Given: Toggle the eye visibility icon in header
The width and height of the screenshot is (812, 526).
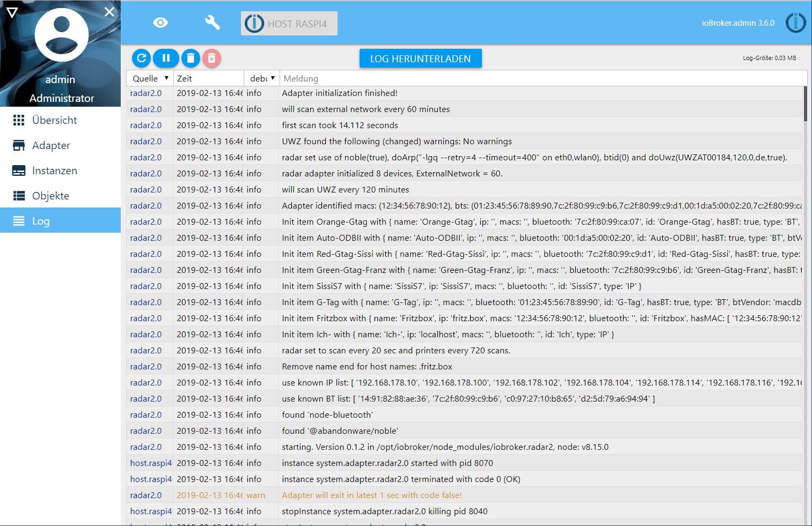Looking at the screenshot, I should click(x=160, y=23).
